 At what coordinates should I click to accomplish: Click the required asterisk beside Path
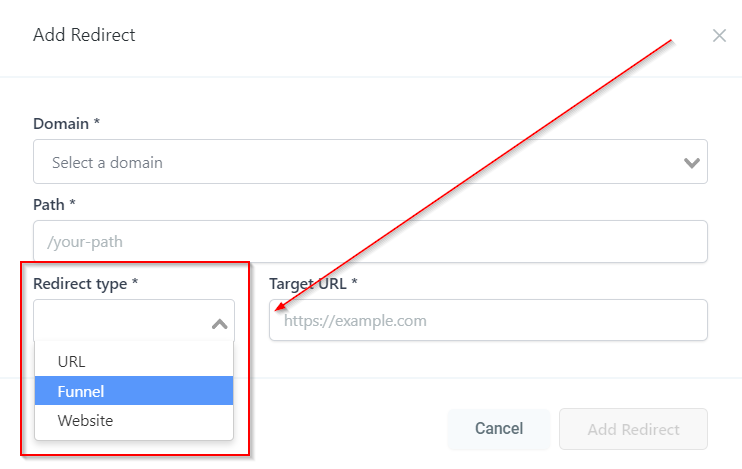click(73, 204)
